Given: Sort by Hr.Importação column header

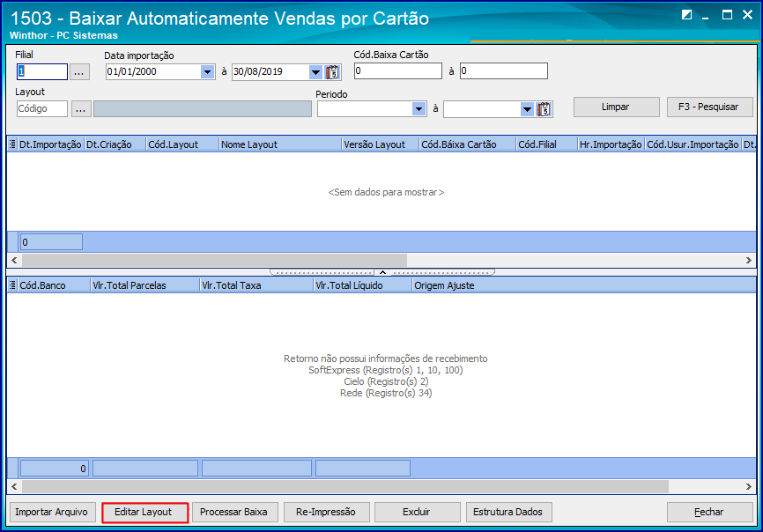Looking at the screenshot, I should [611, 144].
